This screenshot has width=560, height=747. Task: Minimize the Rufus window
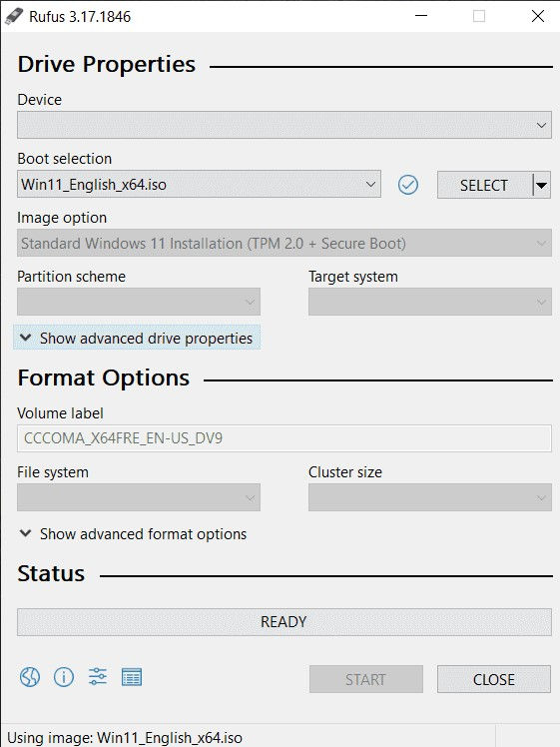point(421,16)
